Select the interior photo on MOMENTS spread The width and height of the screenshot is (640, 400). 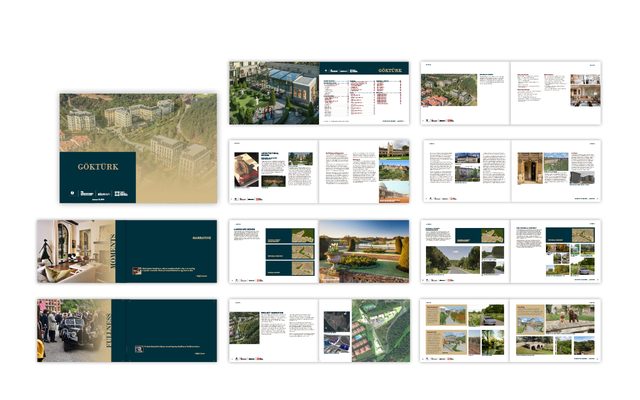(x=76, y=251)
